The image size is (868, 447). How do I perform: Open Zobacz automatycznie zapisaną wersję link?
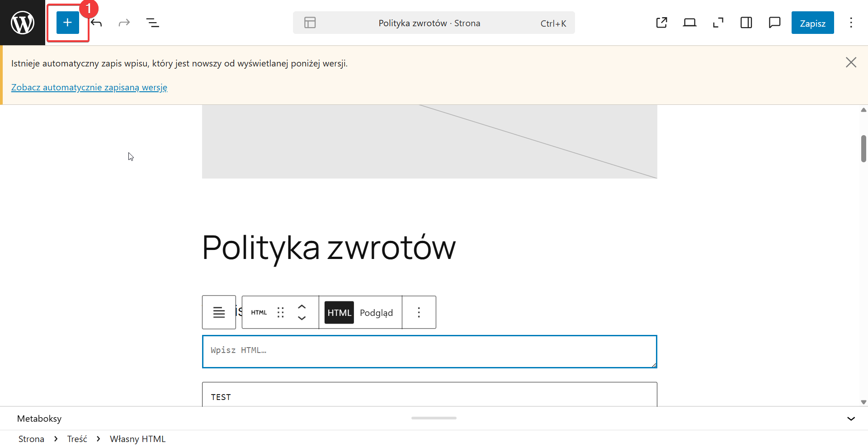(x=89, y=87)
